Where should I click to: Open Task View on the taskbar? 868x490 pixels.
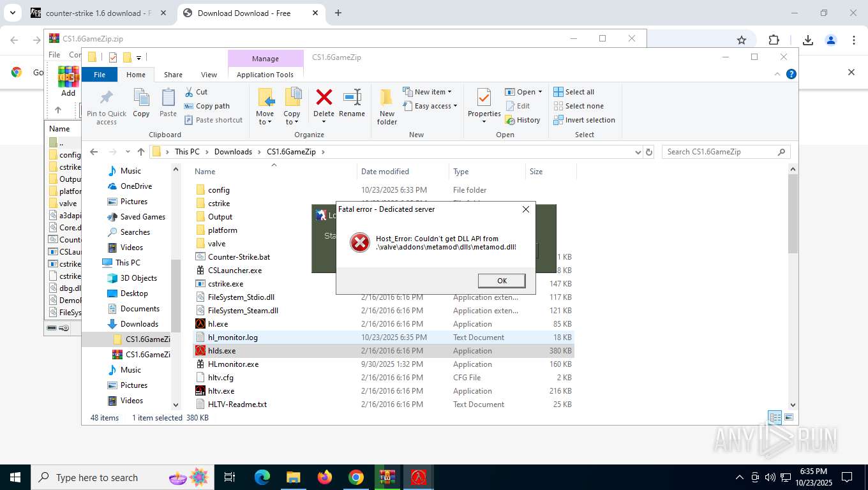(x=230, y=477)
